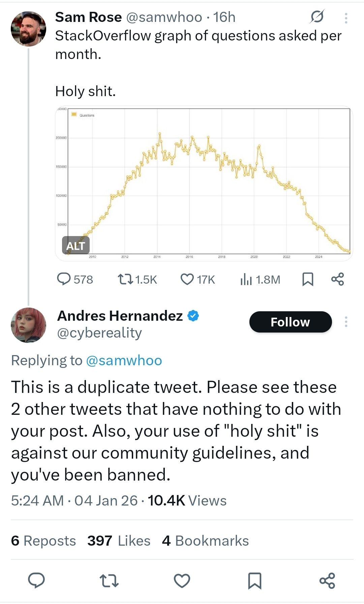Like Sam Rose's StackOverflow tweet
Screen dimensions: 364x604
tap(187, 279)
